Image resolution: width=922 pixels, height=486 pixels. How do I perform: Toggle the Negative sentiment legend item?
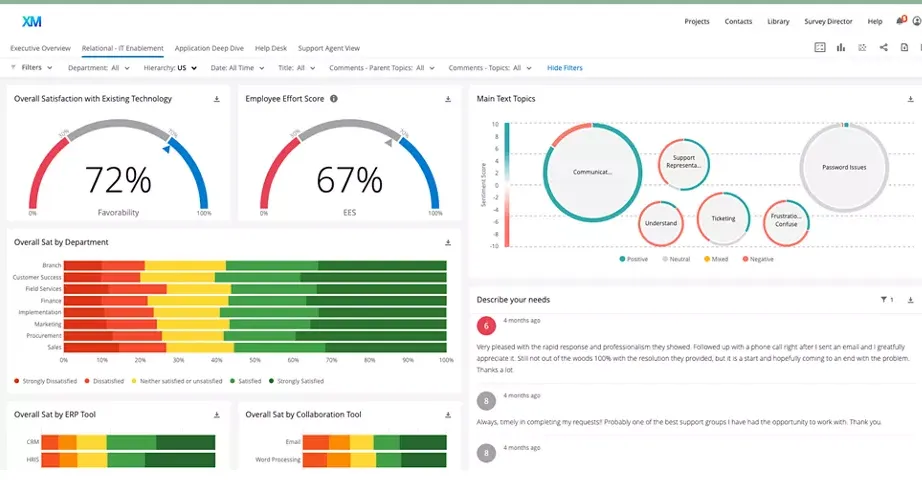pos(757,259)
